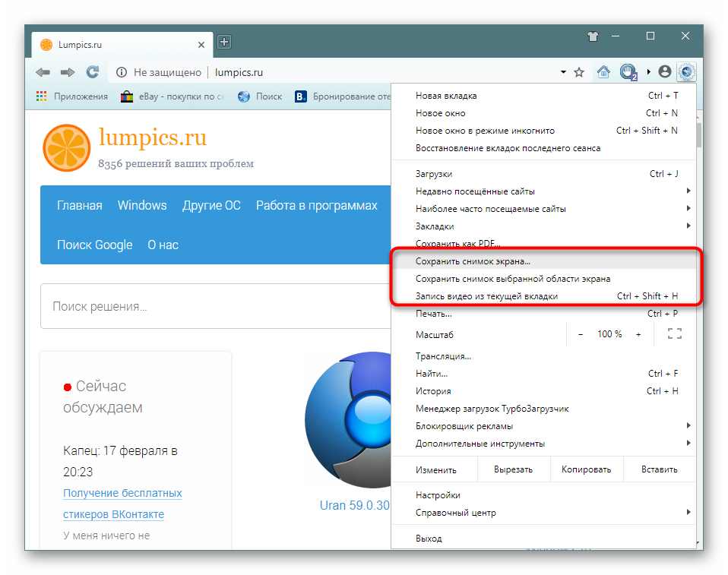Screen dimensions: 728x575
Task: Choose Запись видео из текущей вкладки
Action: pyautogui.click(x=486, y=296)
